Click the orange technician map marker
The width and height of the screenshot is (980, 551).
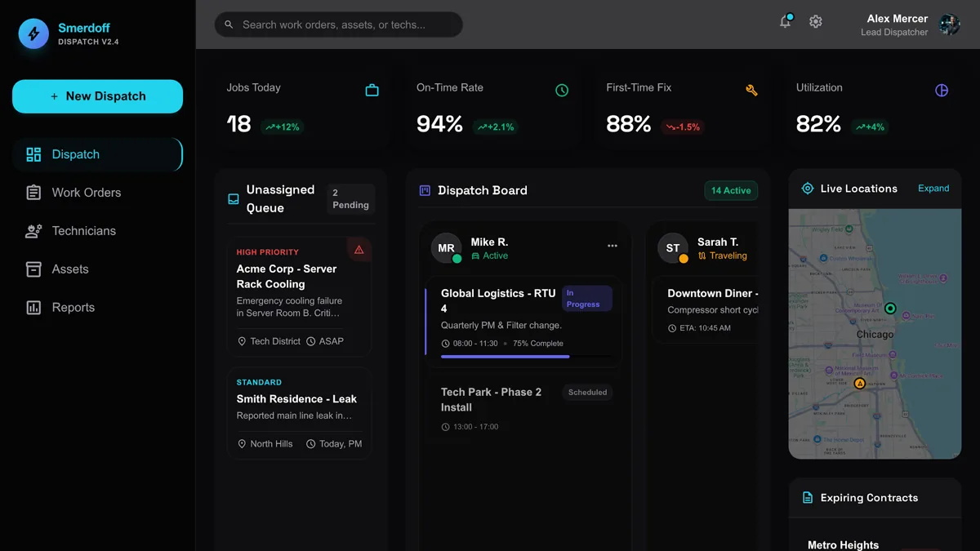pos(859,384)
